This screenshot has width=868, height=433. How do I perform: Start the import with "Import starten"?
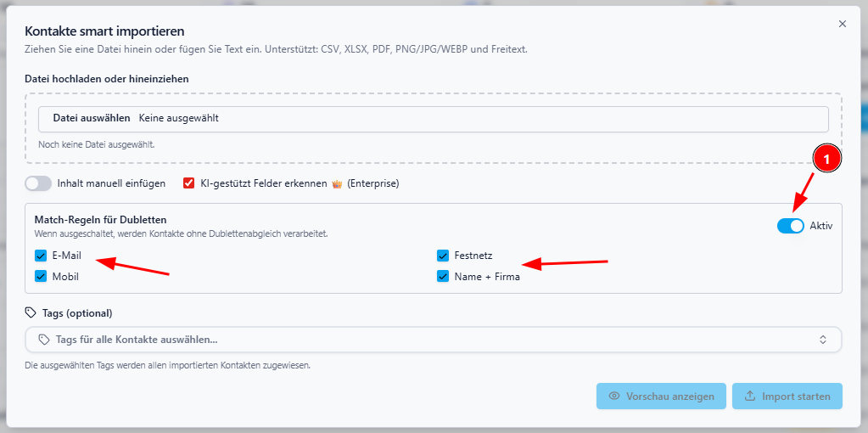pos(787,396)
